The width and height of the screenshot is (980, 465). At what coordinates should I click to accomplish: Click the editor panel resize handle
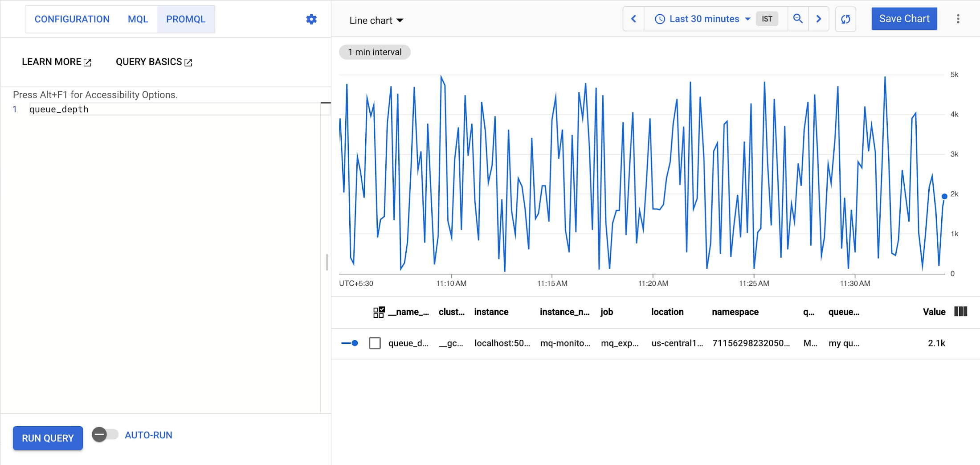click(327, 262)
